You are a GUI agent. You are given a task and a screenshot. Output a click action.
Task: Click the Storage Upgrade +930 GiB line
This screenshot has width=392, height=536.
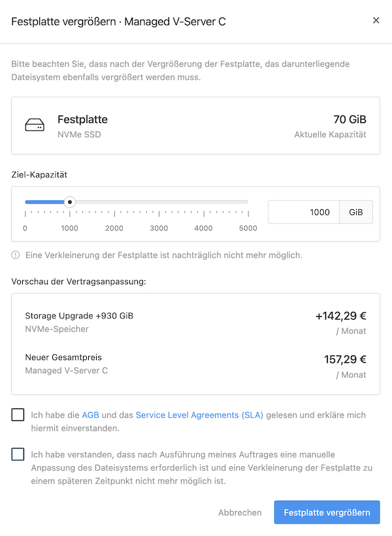click(x=79, y=316)
